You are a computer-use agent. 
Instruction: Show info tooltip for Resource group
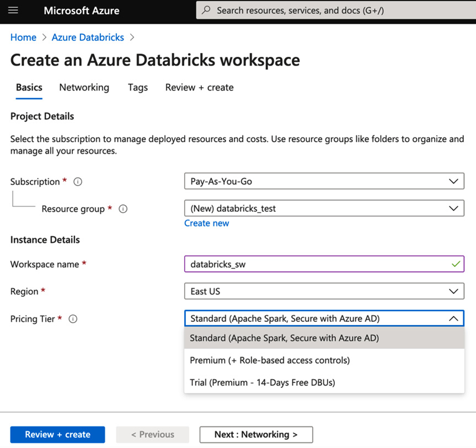[123, 209]
